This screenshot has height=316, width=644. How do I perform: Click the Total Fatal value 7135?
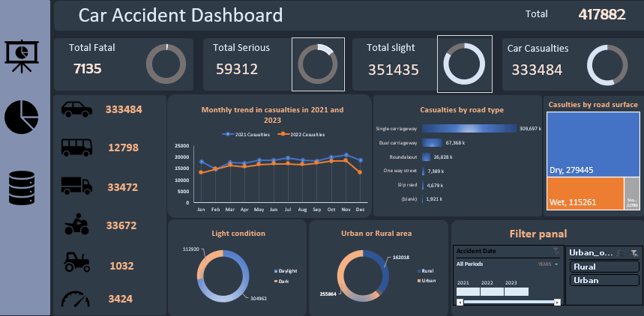[x=88, y=69]
